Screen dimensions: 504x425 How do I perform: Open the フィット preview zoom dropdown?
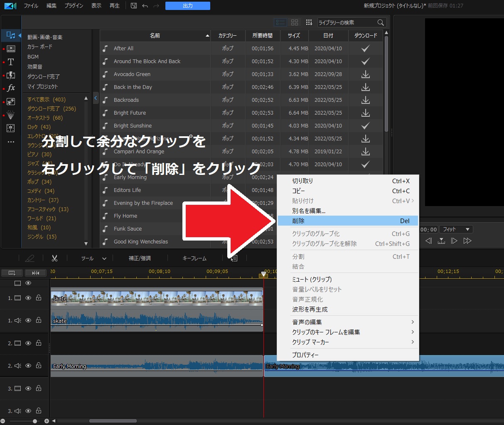tap(456, 229)
